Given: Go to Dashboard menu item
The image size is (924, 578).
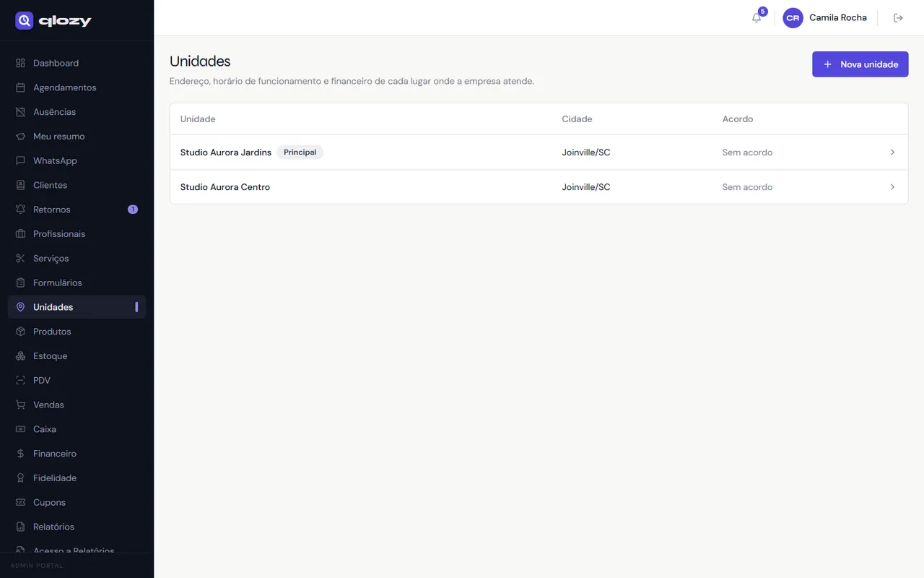Looking at the screenshot, I should click(77, 63).
